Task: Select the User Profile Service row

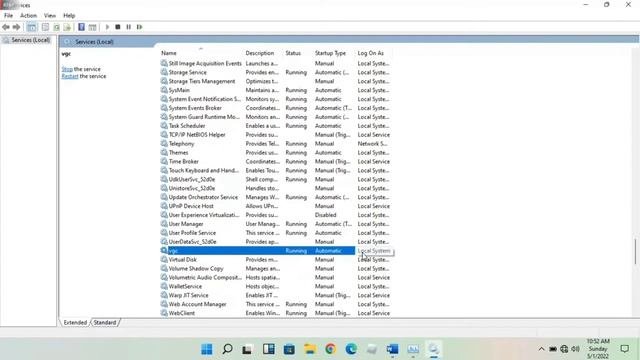Action: pos(276,233)
